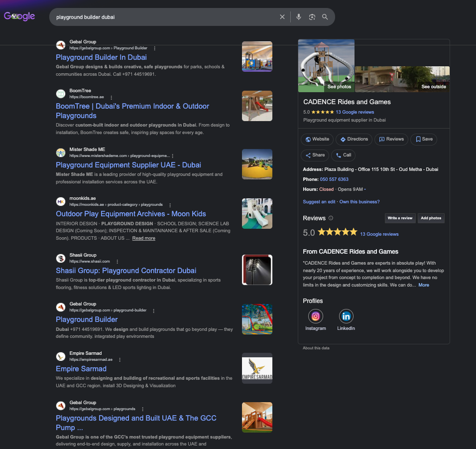Open three-dot menu for gebalgroup playground-builder result
Viewport: 476px width, 449px height.
[154, 311]
